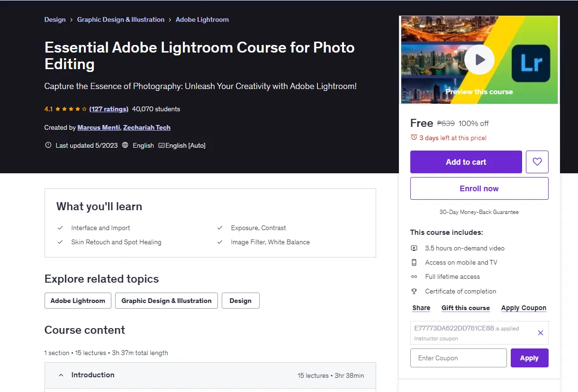Image resolution: width=578 pixels, height=392 pixels.
Task: Click the globe language icon
Action: (125, 145)
